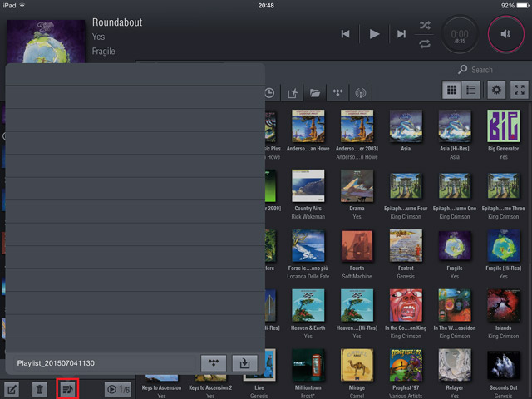Toggle repeat mode
The height and width of the screenshot is (399, 532).
click(426, 42)
